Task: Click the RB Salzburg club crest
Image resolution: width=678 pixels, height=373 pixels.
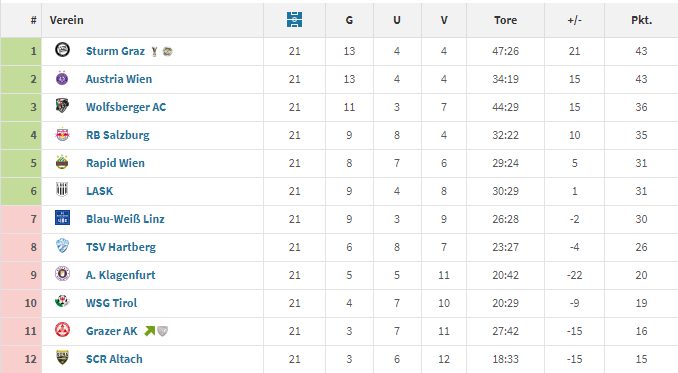Action: pos(62,134)
